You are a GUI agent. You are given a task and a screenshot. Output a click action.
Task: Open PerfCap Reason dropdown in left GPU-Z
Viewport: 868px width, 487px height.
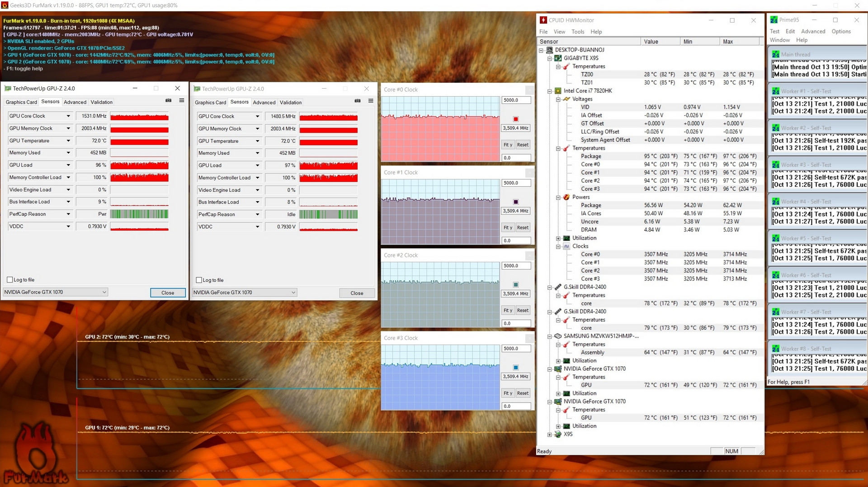tap(68, 214)
